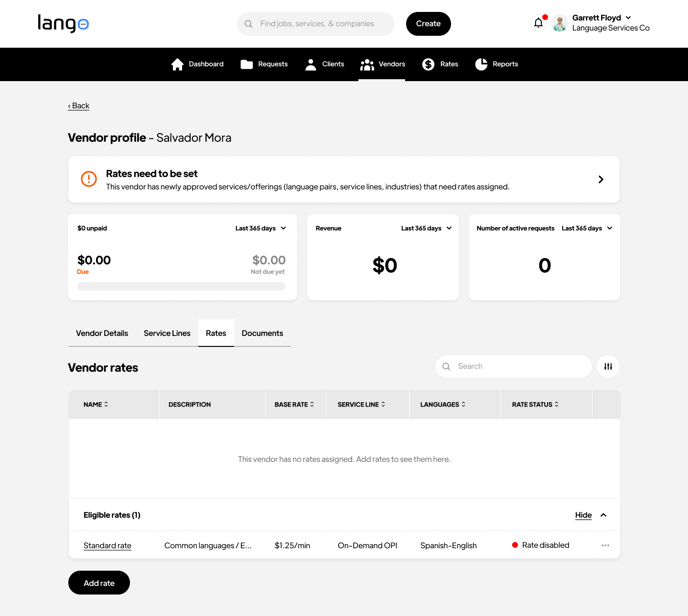Go back using the Back link
The image size is (688, 616).
[79, 106]
